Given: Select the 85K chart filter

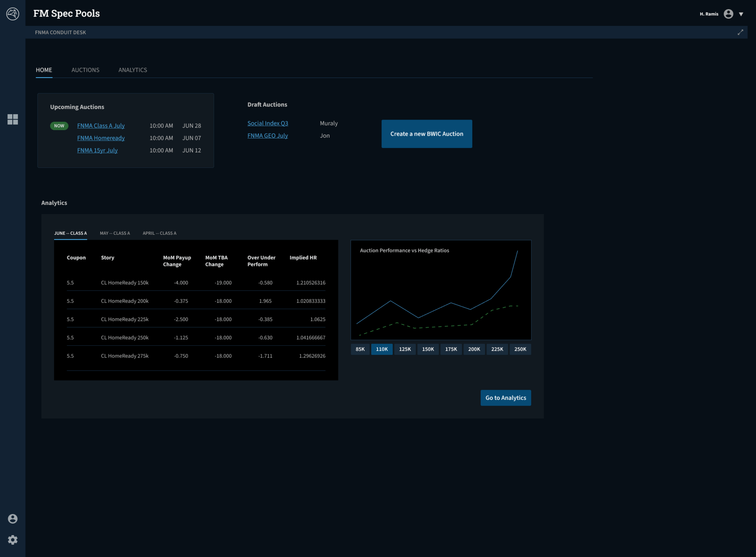Looking at the screenshot, I should pos(360,349).
